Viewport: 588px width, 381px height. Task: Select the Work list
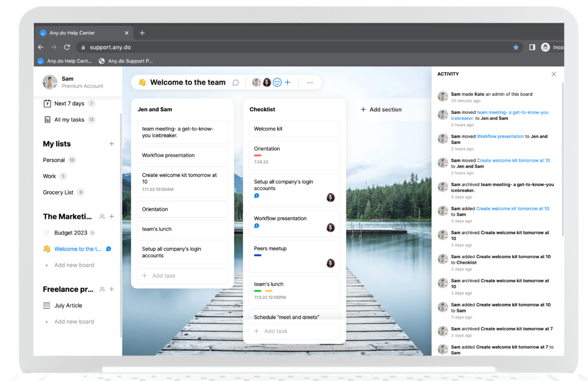point(55,176)
